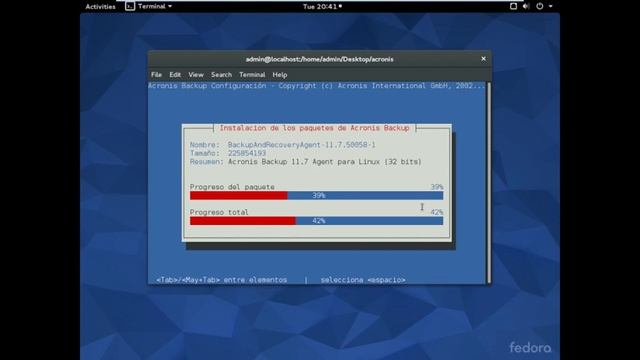Click the 'Nombre:' label
The image size is (640, 360).
coord(204,145)
